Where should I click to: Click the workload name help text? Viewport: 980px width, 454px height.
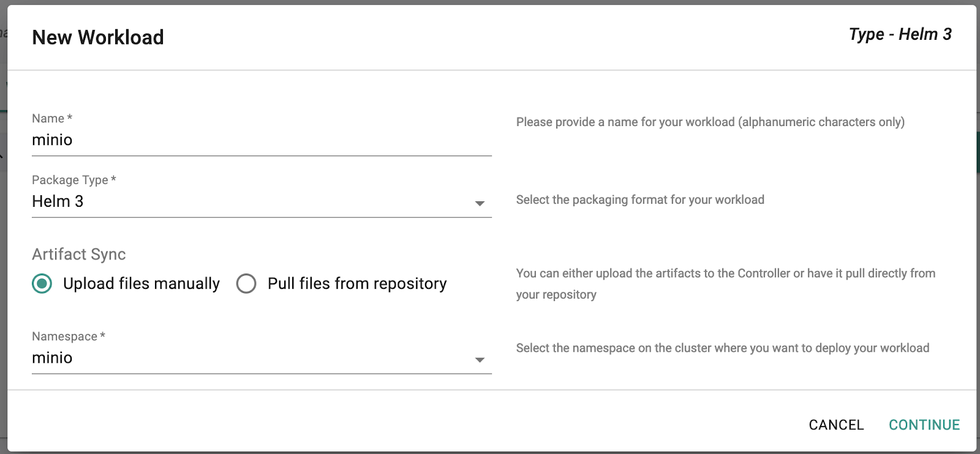pyautogui.click(x=710, y=122)
